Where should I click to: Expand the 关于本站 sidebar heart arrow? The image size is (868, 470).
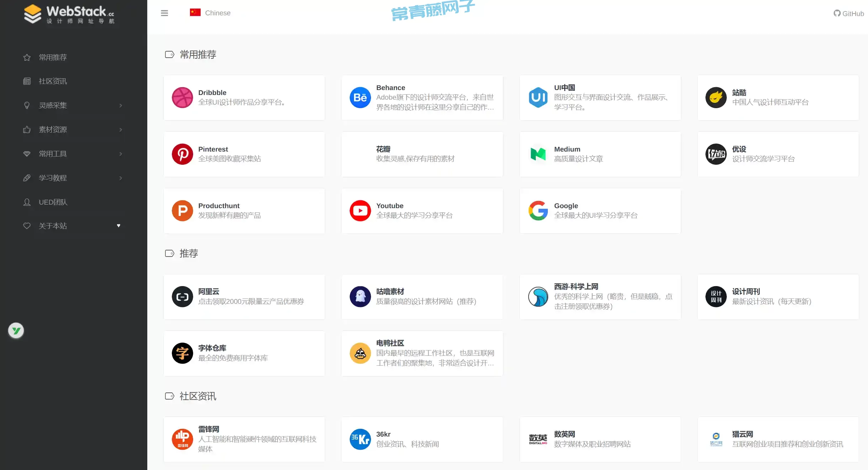pyautogui.click(x=118, y=226)
